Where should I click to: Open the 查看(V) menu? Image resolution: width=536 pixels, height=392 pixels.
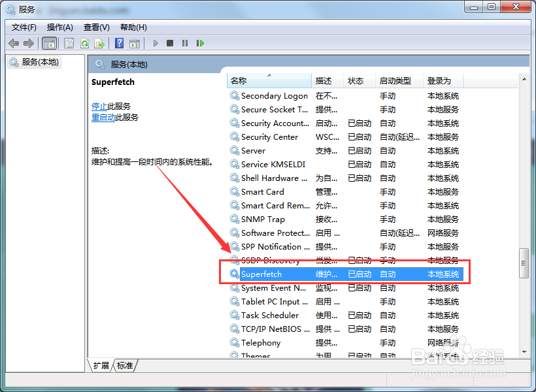(x=95, y=27)
